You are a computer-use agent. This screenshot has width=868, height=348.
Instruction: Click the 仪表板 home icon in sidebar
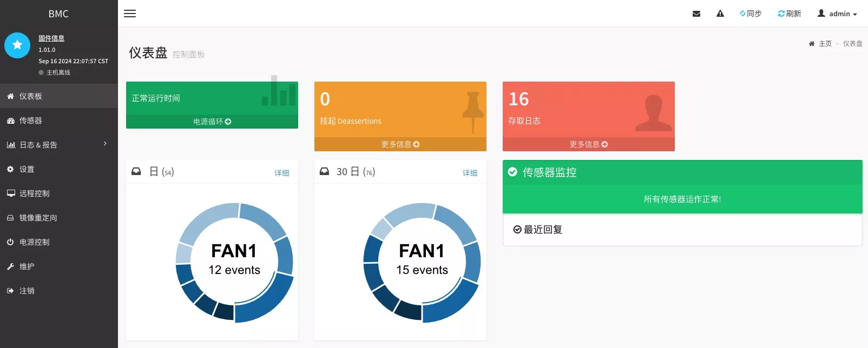pyautogui.click(x=10, y=96)
